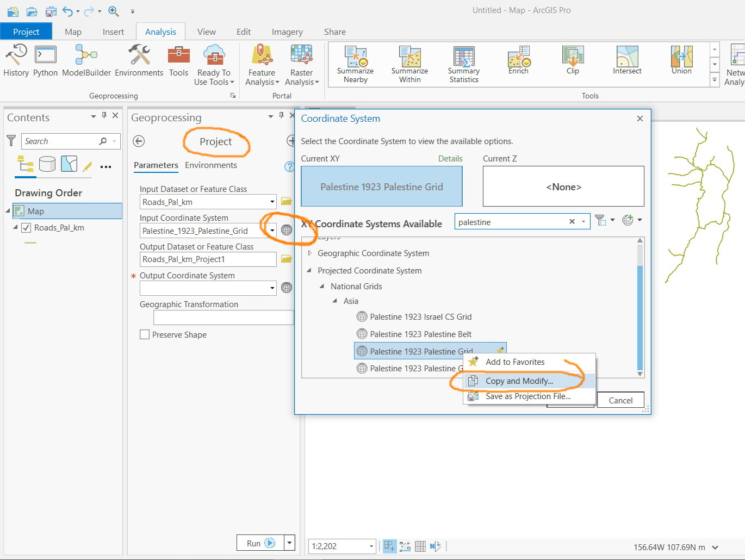This screenshot has height=560, width=745.
Task: Enable the Preserve Shape checkbox
Action: [x=145, y=334]
